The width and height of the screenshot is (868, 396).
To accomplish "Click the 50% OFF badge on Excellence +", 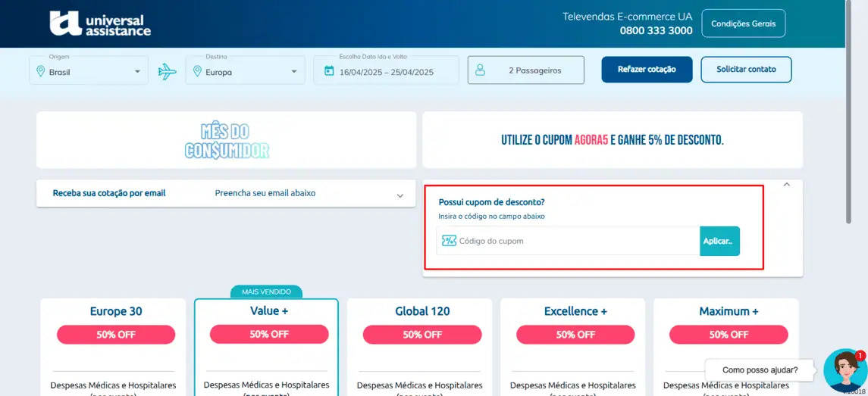I will pos(575,335).
